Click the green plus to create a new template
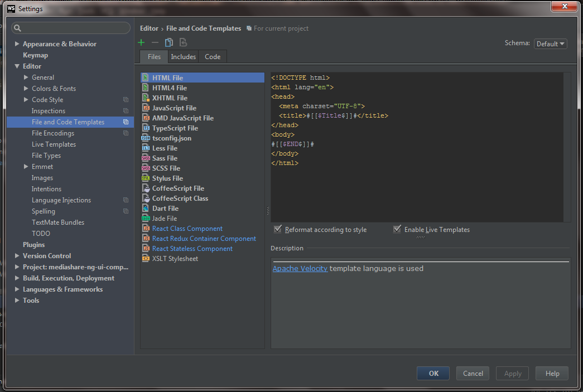 [x=141, y=42]
